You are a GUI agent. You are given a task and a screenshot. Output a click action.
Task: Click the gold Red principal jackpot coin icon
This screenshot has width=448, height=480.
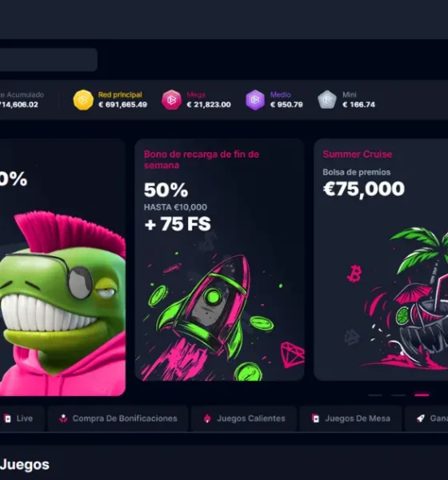[83, 100]
